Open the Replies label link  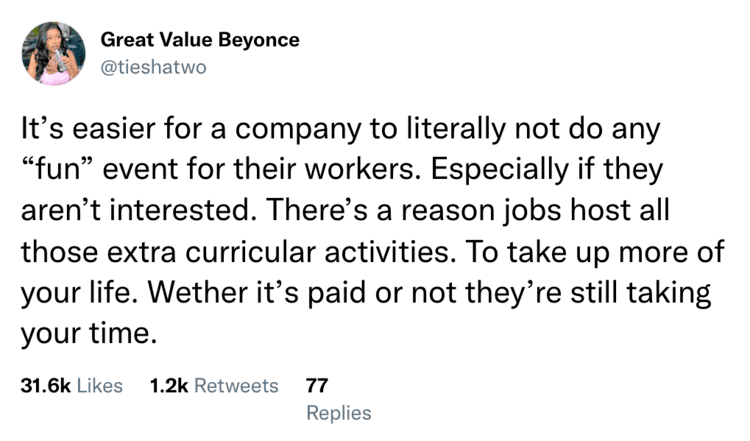(x=339, y=413)
